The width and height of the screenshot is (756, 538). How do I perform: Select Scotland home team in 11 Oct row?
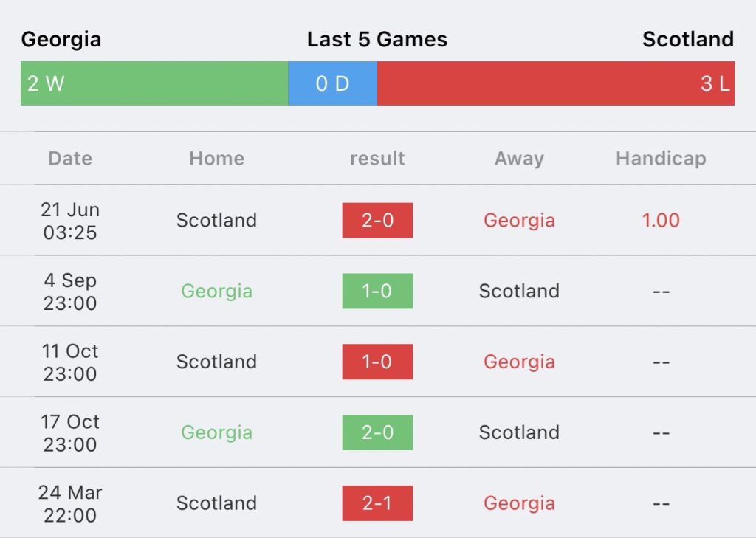click(x=217, y=362)
